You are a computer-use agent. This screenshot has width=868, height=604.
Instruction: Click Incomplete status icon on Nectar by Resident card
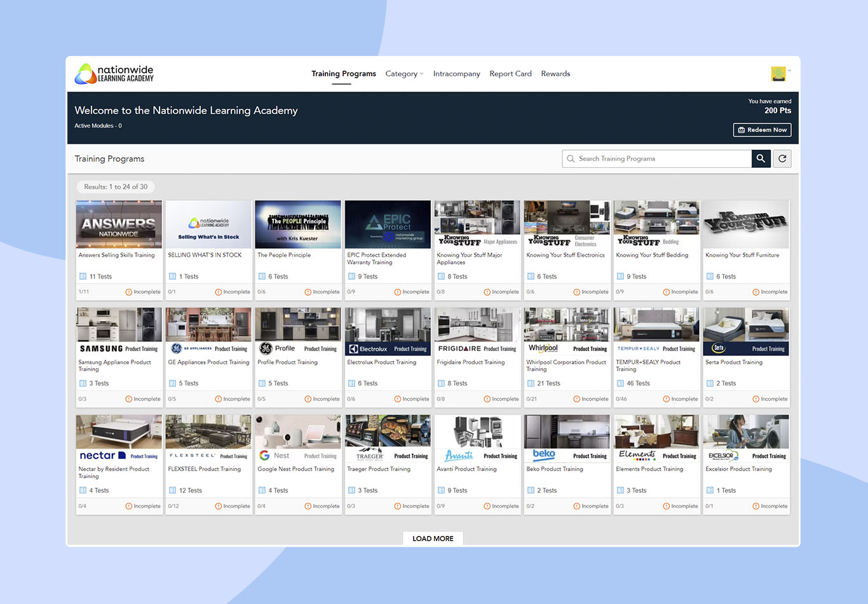pyautogui.click(x=129, y=507)
